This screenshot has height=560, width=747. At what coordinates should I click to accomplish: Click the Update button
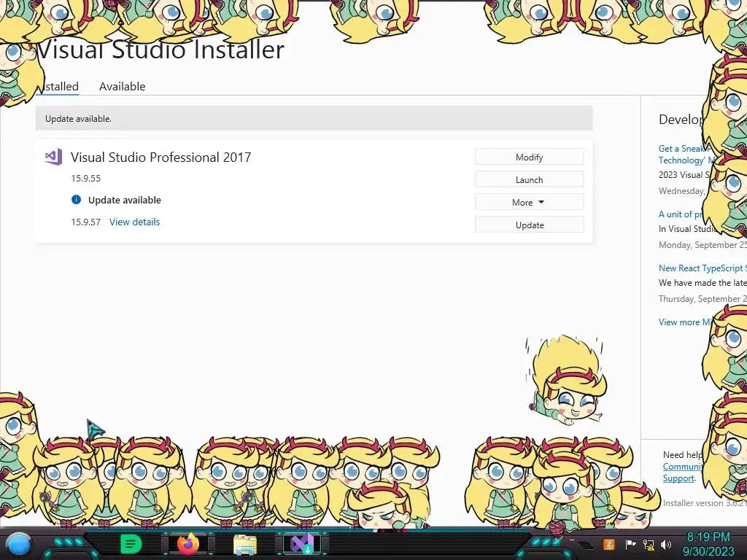530,225
